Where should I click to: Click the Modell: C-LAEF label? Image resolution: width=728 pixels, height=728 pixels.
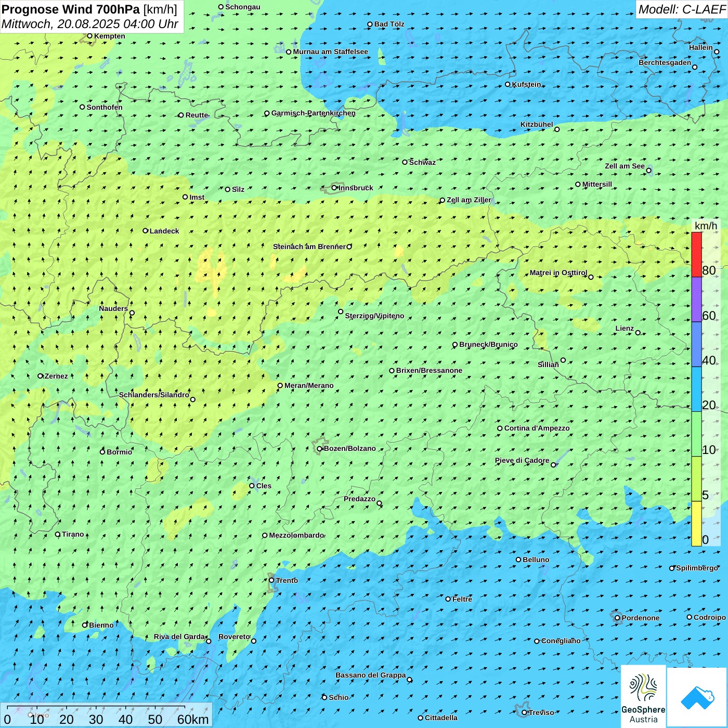click(681, 9)
